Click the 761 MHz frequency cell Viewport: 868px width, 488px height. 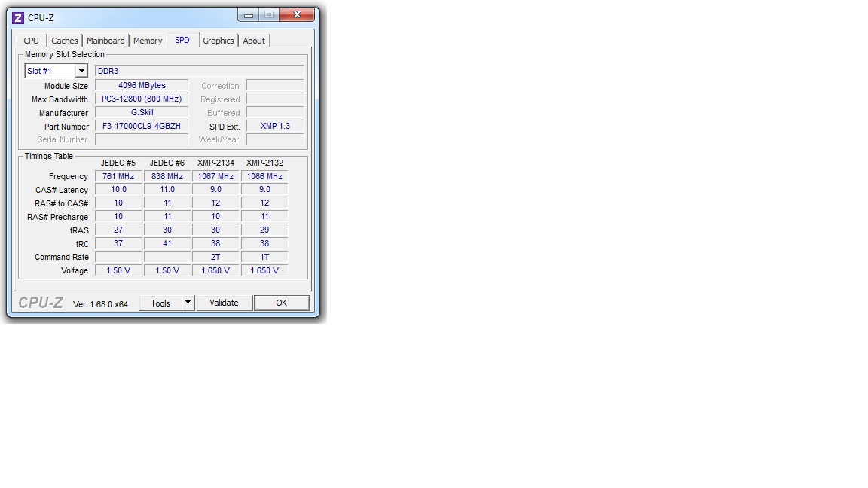click(118, 176)
